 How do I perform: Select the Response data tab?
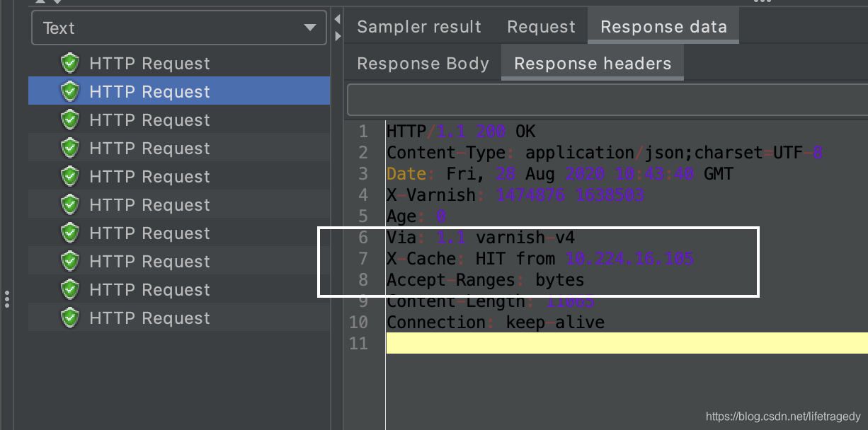click(x=663, y=27)
